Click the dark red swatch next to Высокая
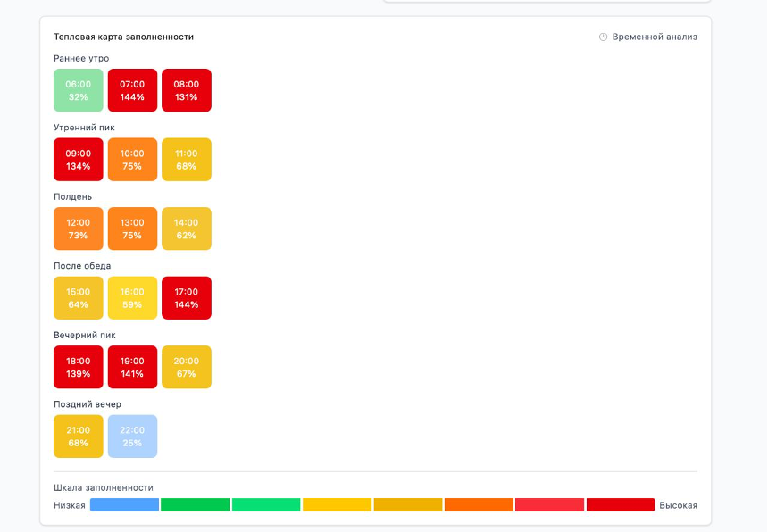 point(621,505)
